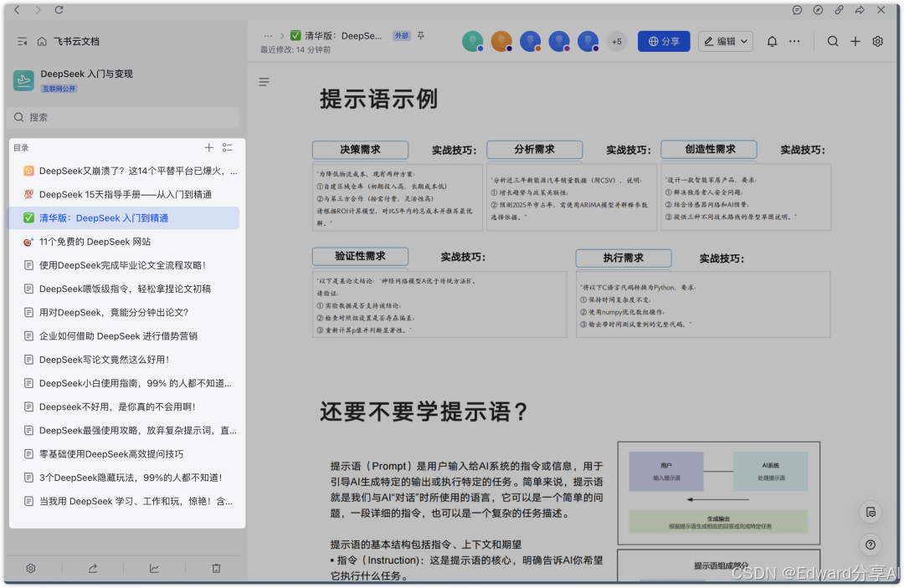Open the floating document catalog icon
The height and width of the screenshot is (588, 904).
pos(871,513)
